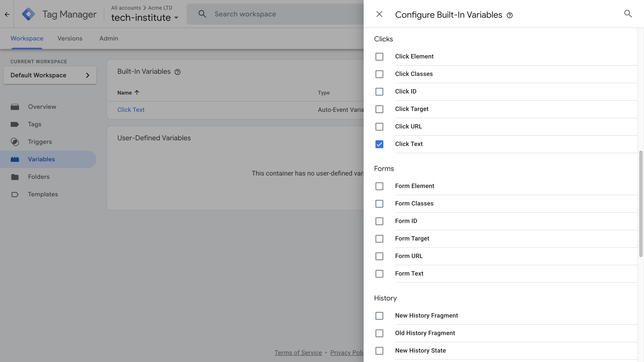The image size is (644, 362).
Task: Click the Variables sidebar icon
Action: click(x=15, y=159)
